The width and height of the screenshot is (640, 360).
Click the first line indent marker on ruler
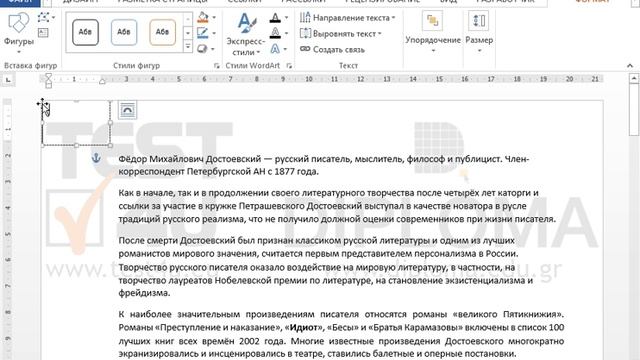coord(48,76)
